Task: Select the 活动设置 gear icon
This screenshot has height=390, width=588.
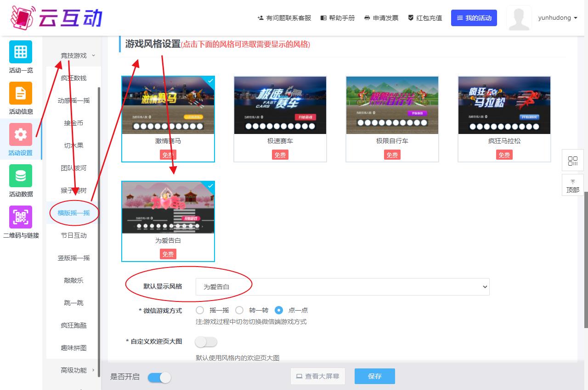Action: tap(21, 134)
